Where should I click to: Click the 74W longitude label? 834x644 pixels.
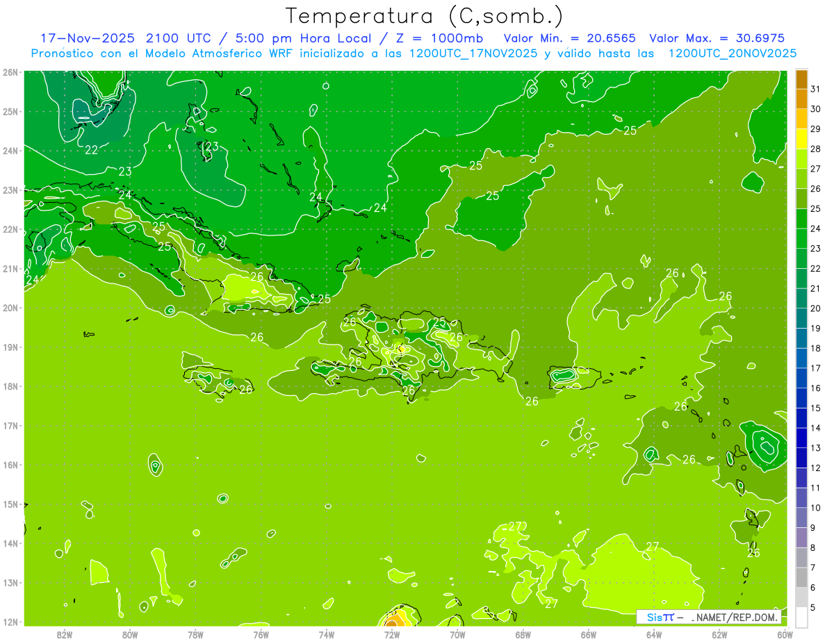coord(327,635)
